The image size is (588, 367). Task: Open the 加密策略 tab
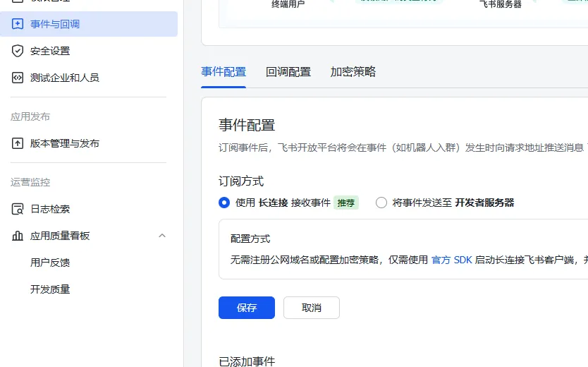353,72
